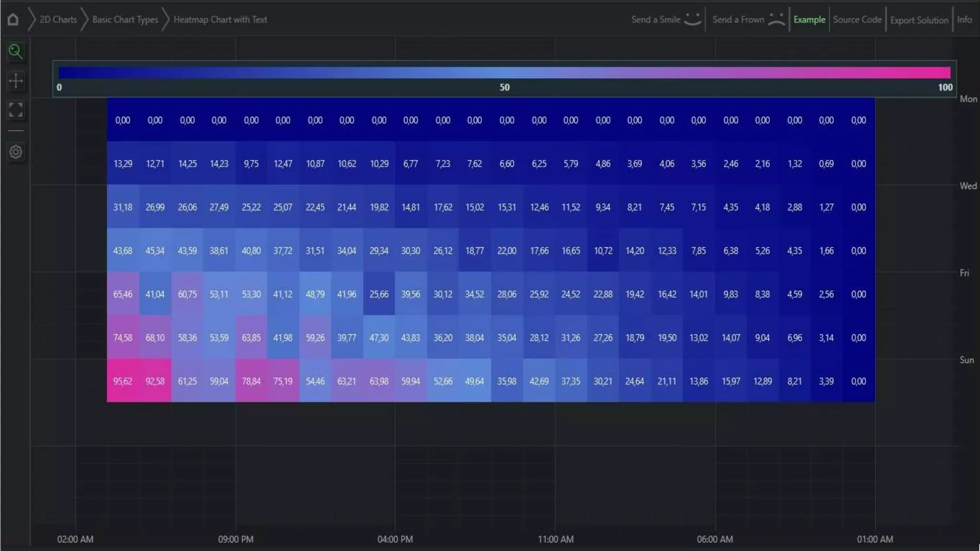Click the heatmap color gradient legend bar
Viewport: 980px width, 551px height.
[504, 73]
